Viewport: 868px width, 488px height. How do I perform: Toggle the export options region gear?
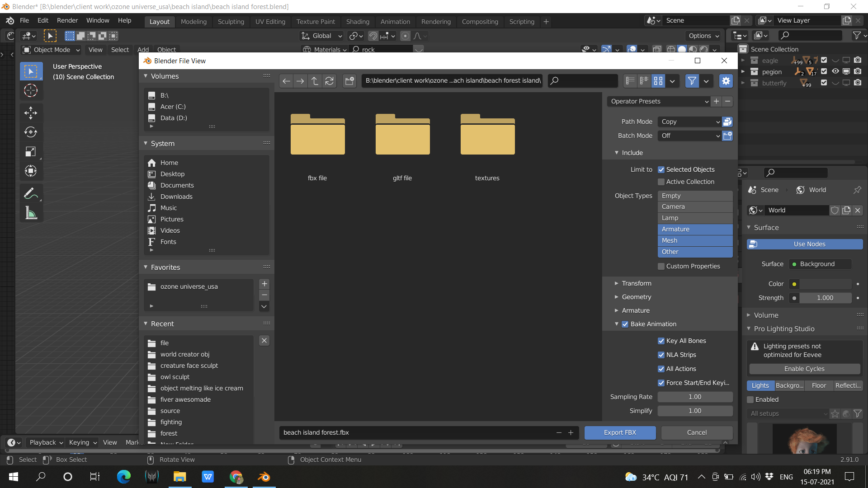(x=726, y=81)
